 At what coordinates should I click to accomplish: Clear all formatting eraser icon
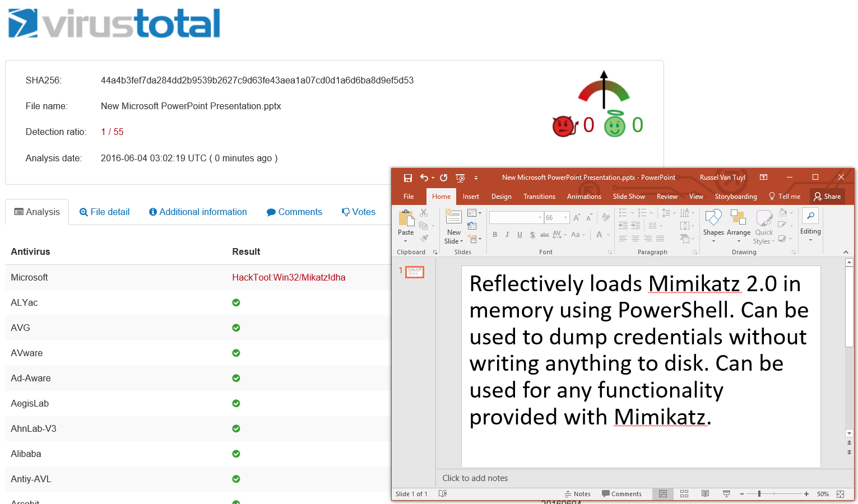[605, 217]
